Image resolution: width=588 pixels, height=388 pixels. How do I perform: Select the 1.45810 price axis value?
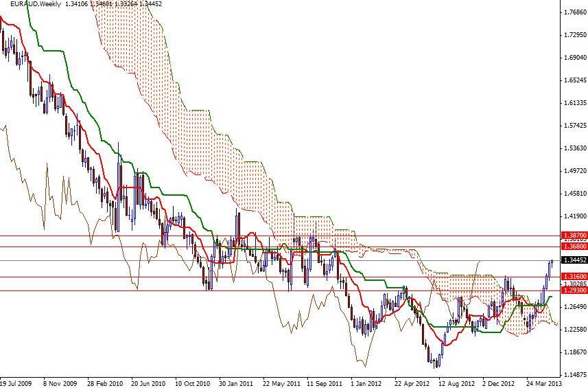point(575,194)
